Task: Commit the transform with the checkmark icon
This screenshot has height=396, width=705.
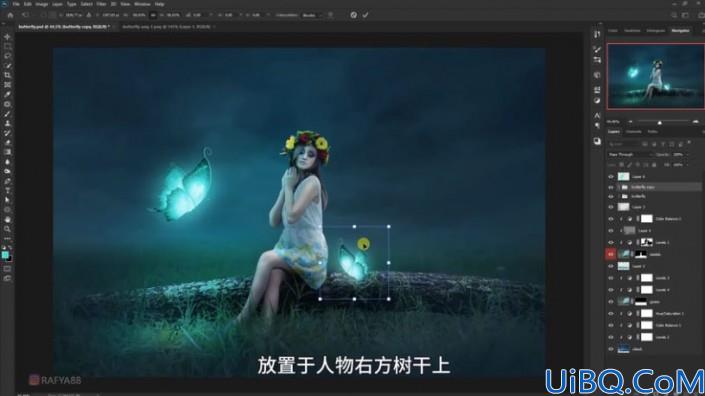Action: [366, 15]
